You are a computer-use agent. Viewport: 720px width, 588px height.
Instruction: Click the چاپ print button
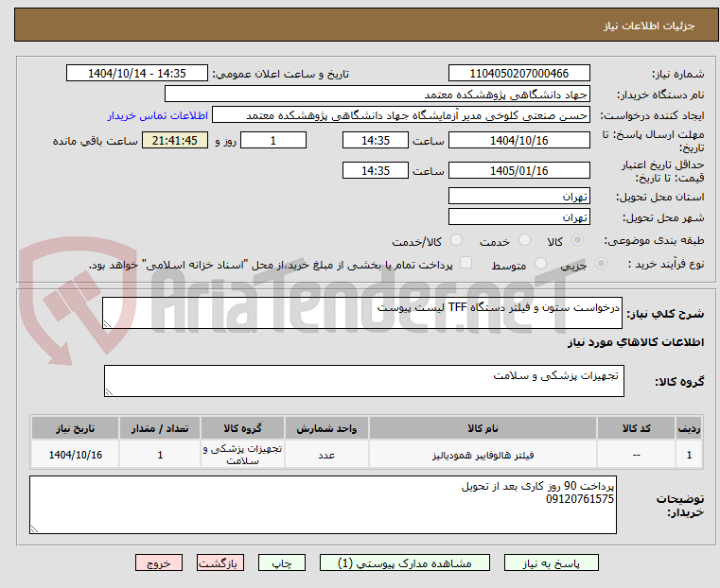[x=282, y=562]
